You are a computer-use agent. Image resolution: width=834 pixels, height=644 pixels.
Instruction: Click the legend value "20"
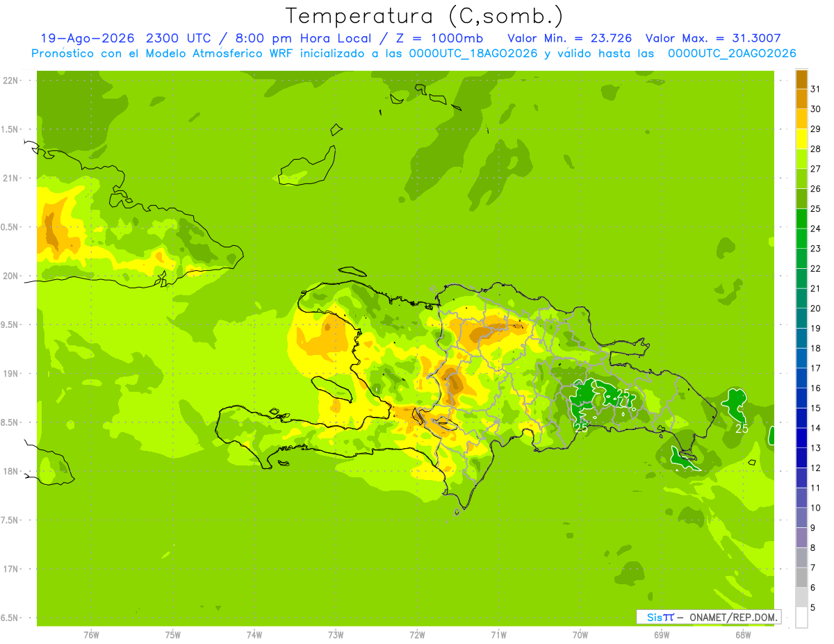point(816,308)
